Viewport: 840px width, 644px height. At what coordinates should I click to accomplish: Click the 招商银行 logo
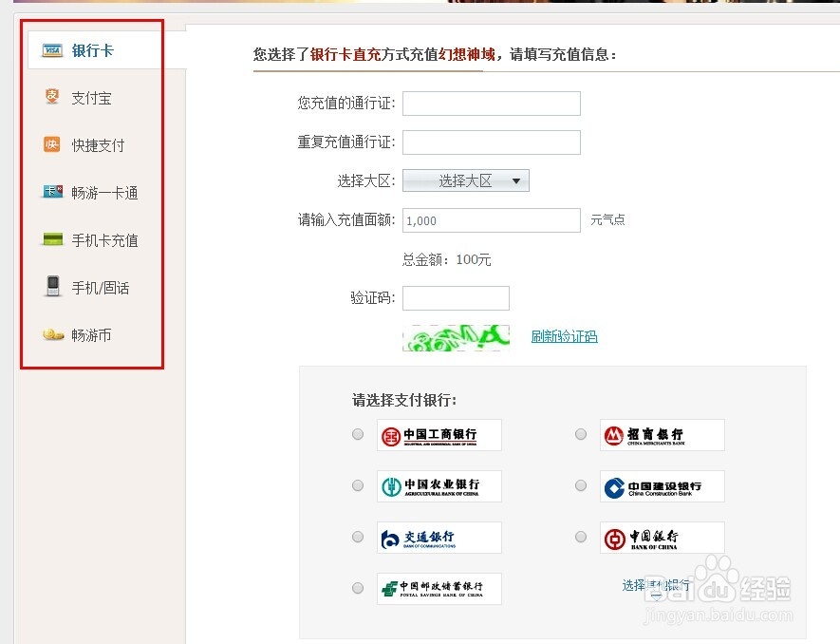pos(663,435)
